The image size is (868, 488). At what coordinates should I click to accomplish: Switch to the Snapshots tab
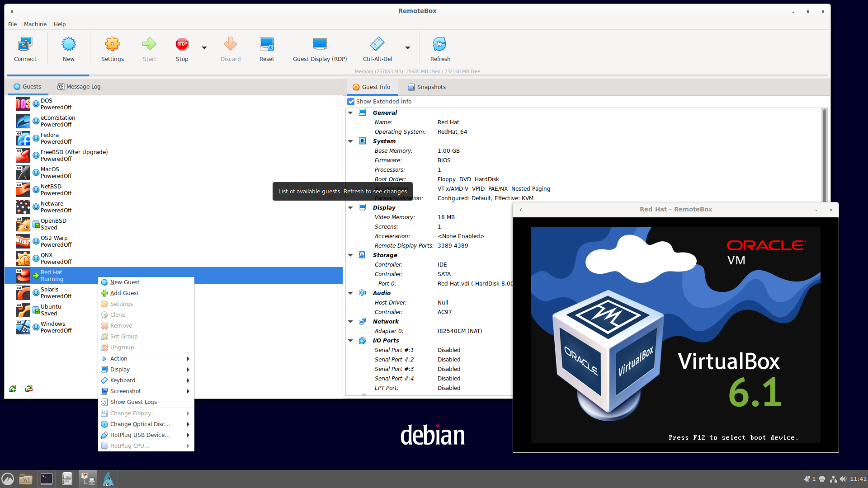426,87
